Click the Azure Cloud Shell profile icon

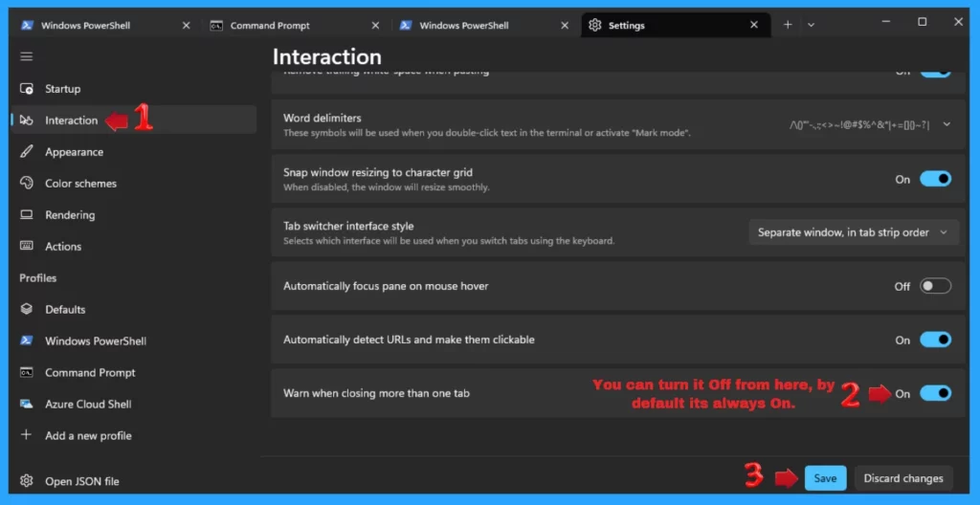tap(26, 404)
